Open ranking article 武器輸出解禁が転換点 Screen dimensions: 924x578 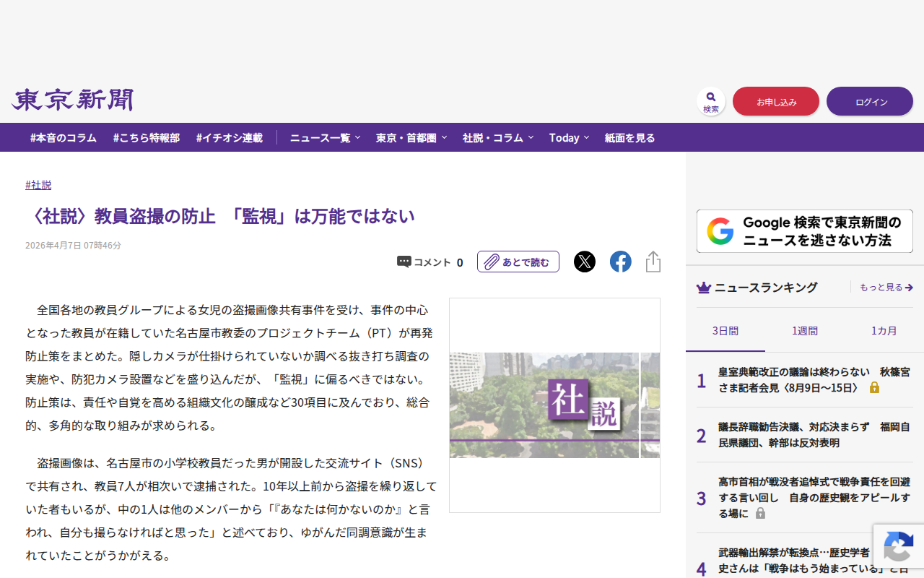814,561
